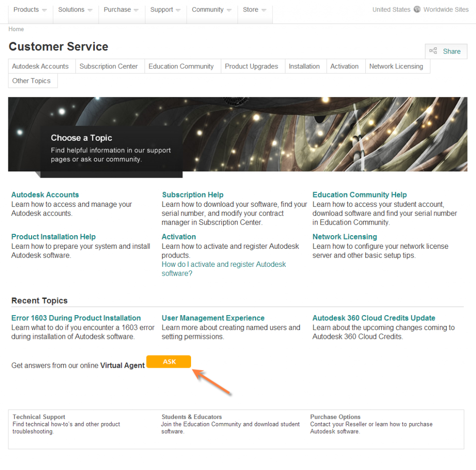Click the globe icon for Worldwide Sites
The image size is (476, 470).
coord(417,9)
